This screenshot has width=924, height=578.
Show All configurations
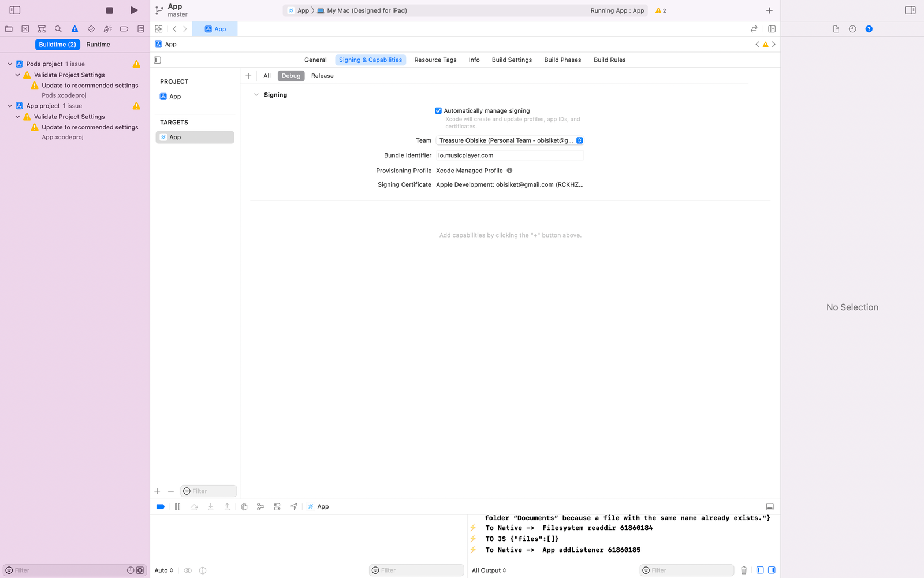pyautogui.click(x=267, y=76)
